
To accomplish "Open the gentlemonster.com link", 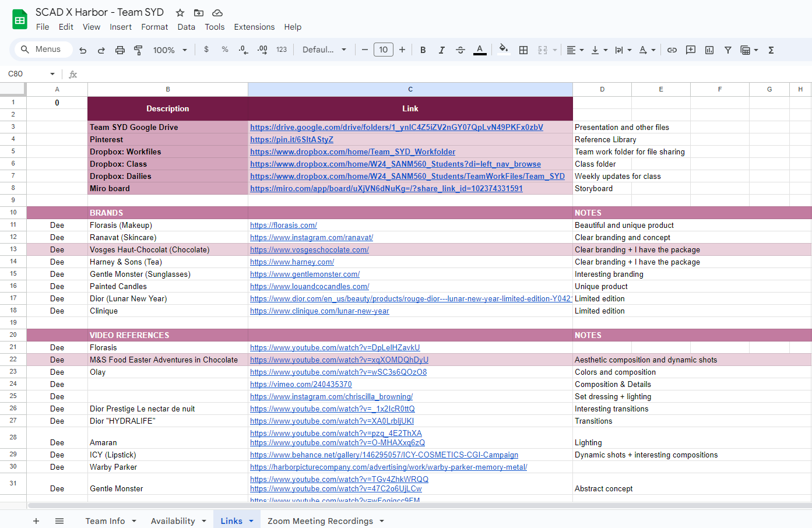I will (305, 274).
